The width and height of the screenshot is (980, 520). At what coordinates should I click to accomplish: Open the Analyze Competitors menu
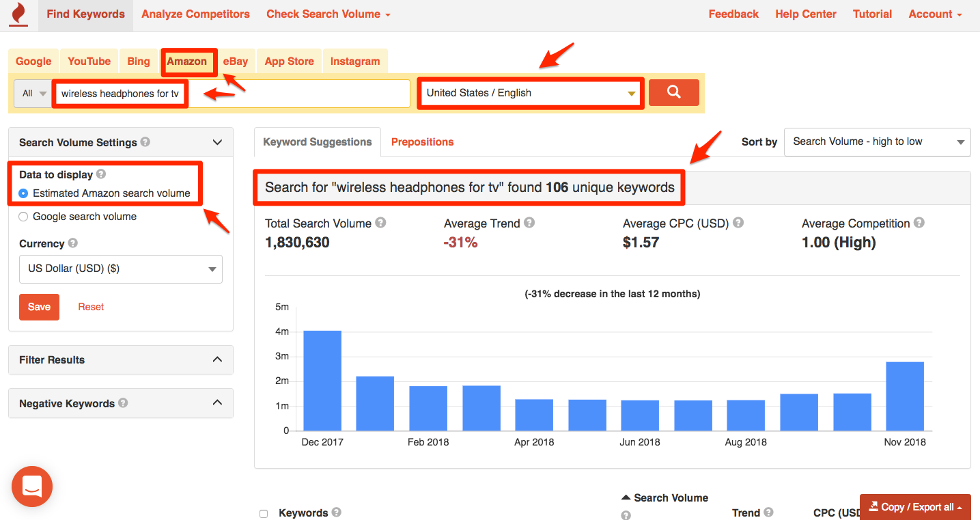pyautogui.click(x=195, y=14)
